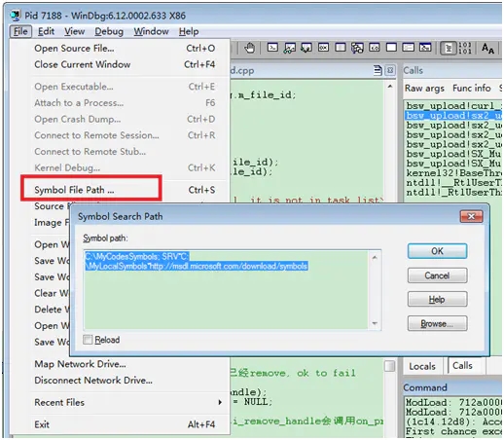The width and height of the screenshot is (504, 440).
Task: Check the Reload checkbox
Action: (x=88, y=340)
